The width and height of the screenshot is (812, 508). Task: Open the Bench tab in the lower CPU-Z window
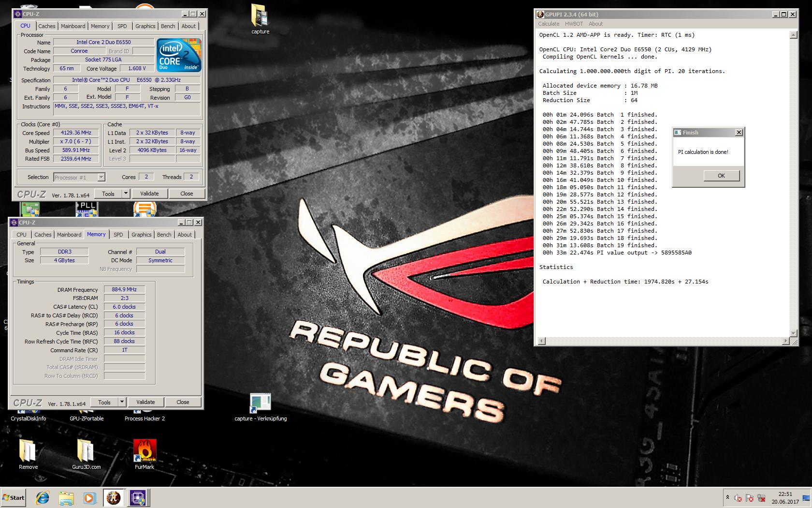click(164, 235)
